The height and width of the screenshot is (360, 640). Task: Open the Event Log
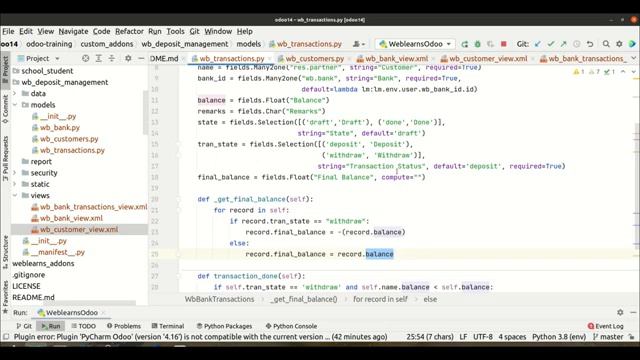click(x=606, y=326)
